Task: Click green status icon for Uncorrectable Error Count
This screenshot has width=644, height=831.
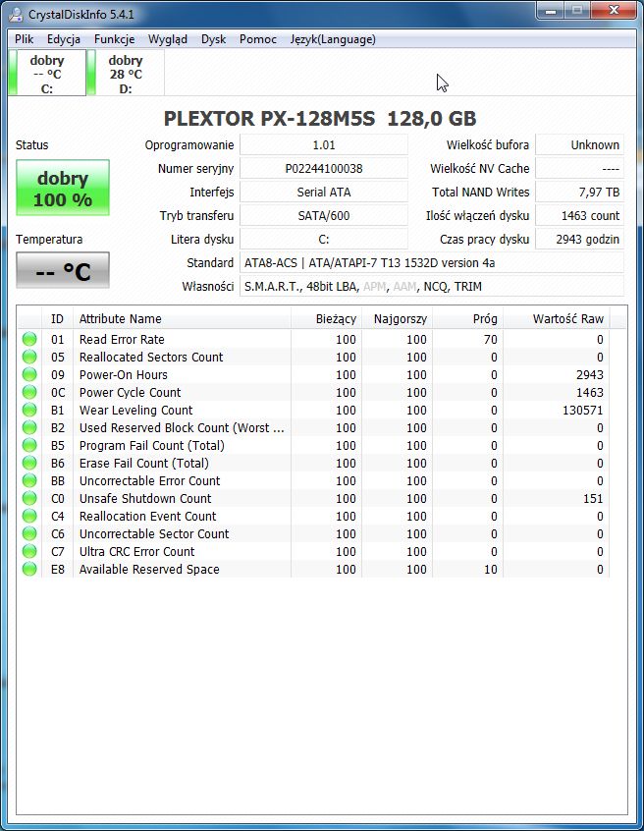Action: [29, 480]
